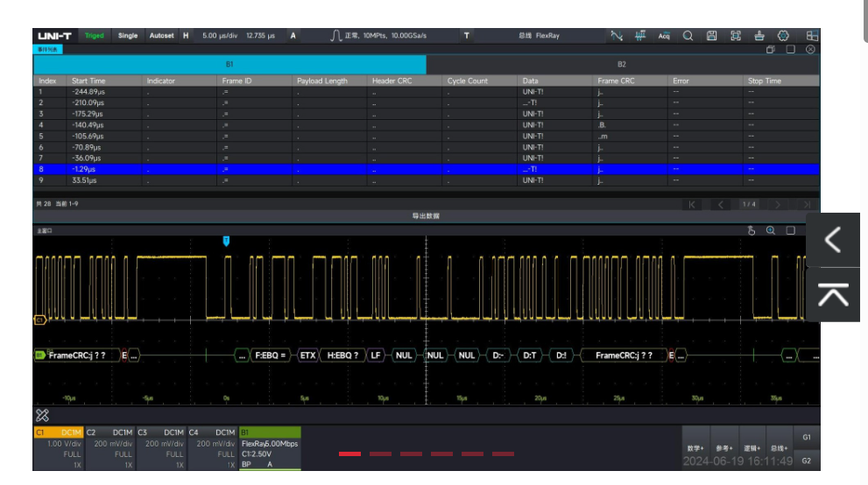Click the hand pan tool in waveform window

752,230
